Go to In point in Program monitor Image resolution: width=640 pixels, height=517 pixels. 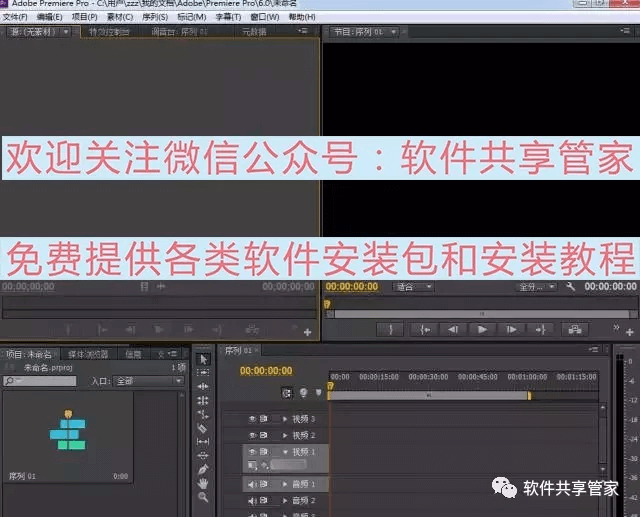425,329
